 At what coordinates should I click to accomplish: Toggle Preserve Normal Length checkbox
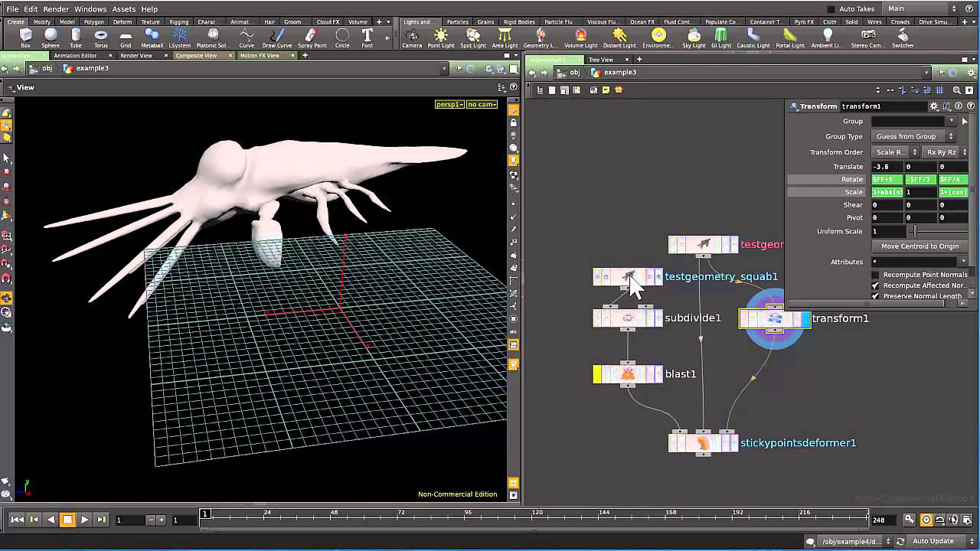875,296
